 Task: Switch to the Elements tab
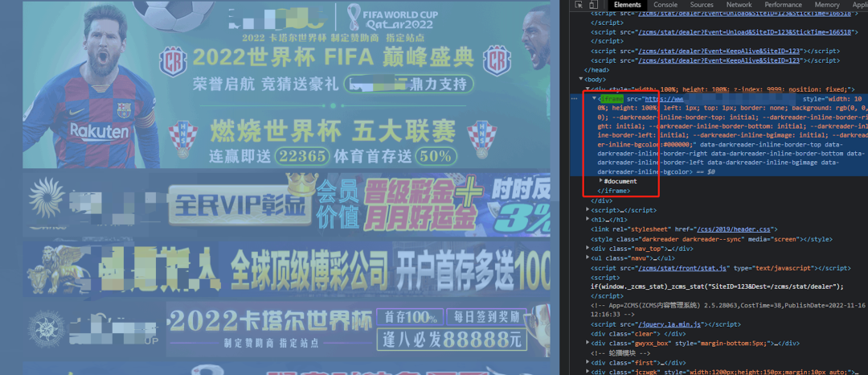click(x=627, y=5)
